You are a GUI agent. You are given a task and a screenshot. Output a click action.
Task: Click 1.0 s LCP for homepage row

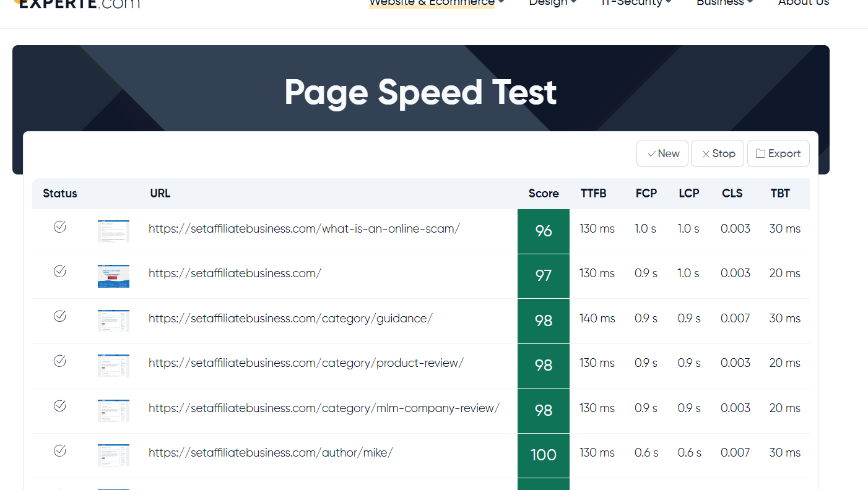pyautogui.click(x=688, y=273)
